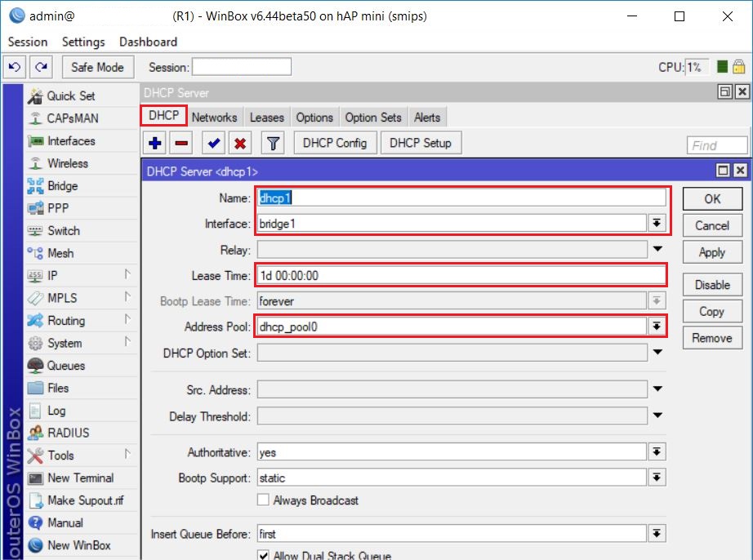Click the Lease Time input field

pyautogui.click(x=461, y=275)
